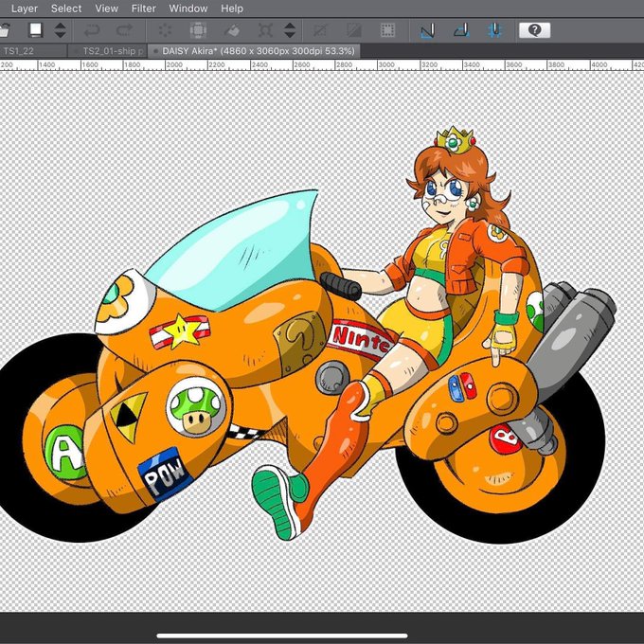Open the Layer menu
644x644 pixels.
pos(25,9)
